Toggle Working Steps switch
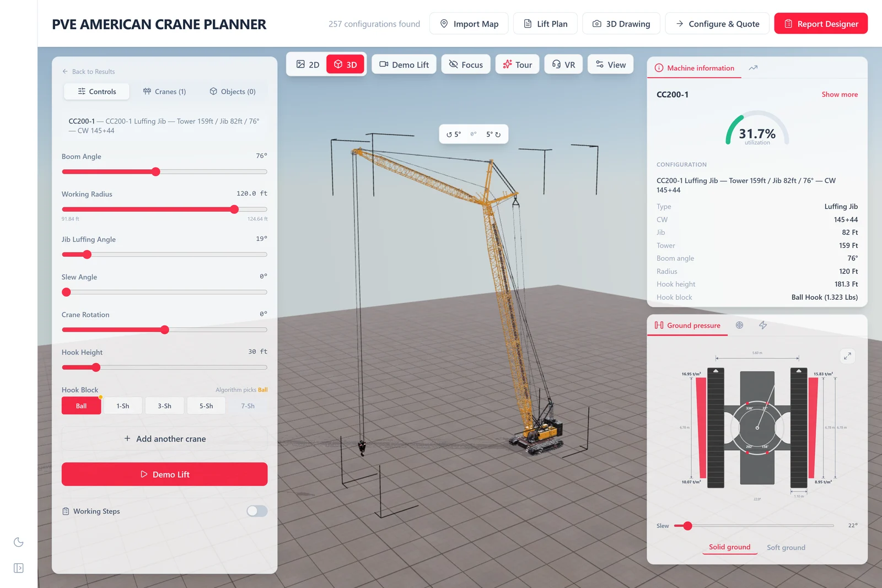Viewport: 882px width, 588px height. [x=257, y=511]
